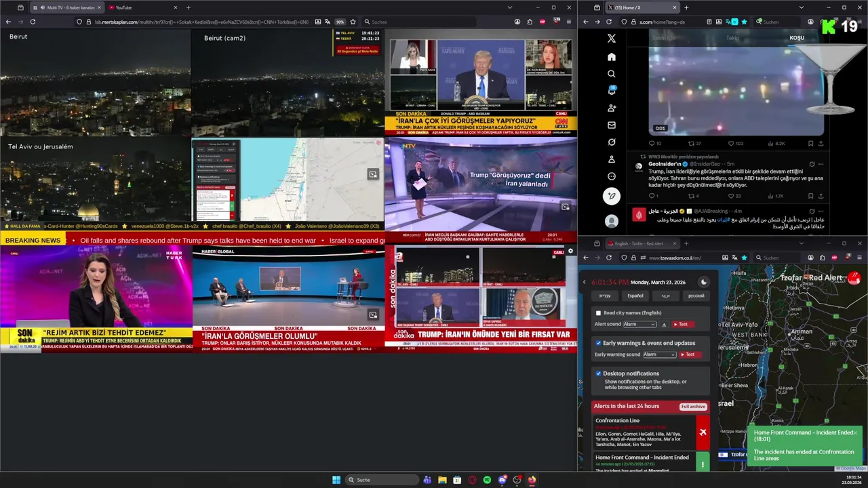Toggle Read city names (English) checkbox

pyautogui.click(x=598, y=313)
